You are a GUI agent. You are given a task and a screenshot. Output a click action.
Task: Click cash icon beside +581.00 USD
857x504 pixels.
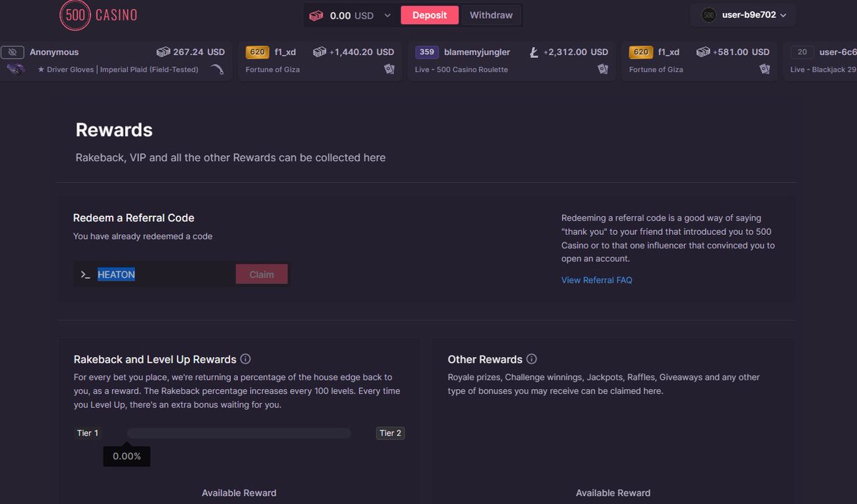pyautogui.click(x=703, y=52)
